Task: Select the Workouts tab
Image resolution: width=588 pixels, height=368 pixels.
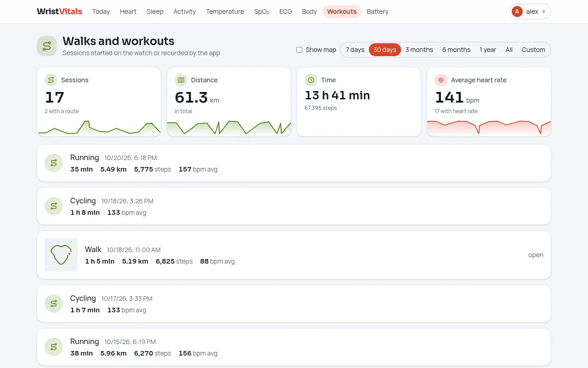Action: 342,11
